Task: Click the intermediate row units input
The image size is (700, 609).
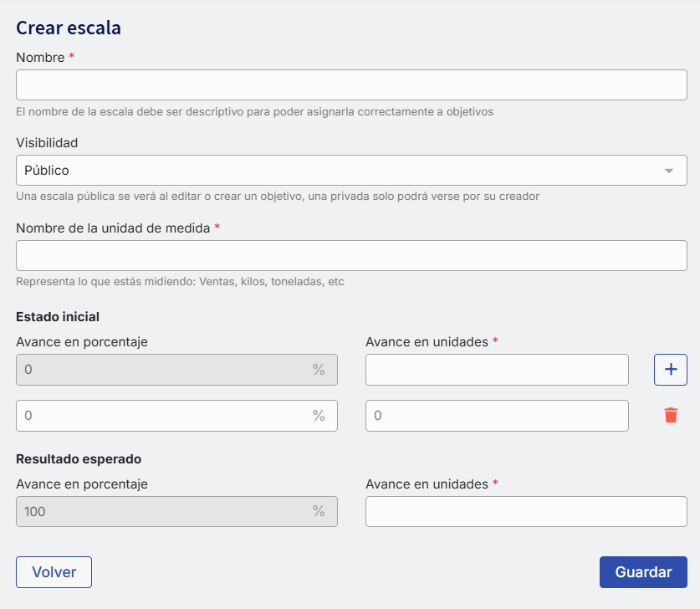Action: click(497, 416)
